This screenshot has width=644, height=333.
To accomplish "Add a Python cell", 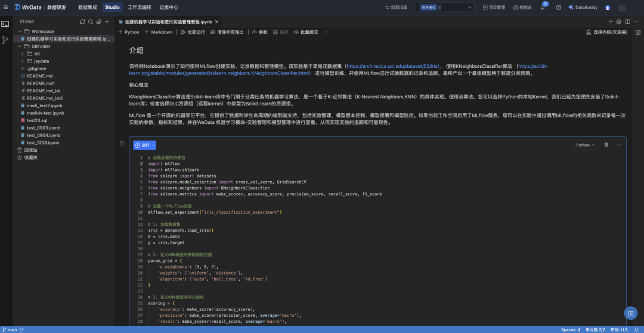I will pyautogui.click(x=129, y=32).
